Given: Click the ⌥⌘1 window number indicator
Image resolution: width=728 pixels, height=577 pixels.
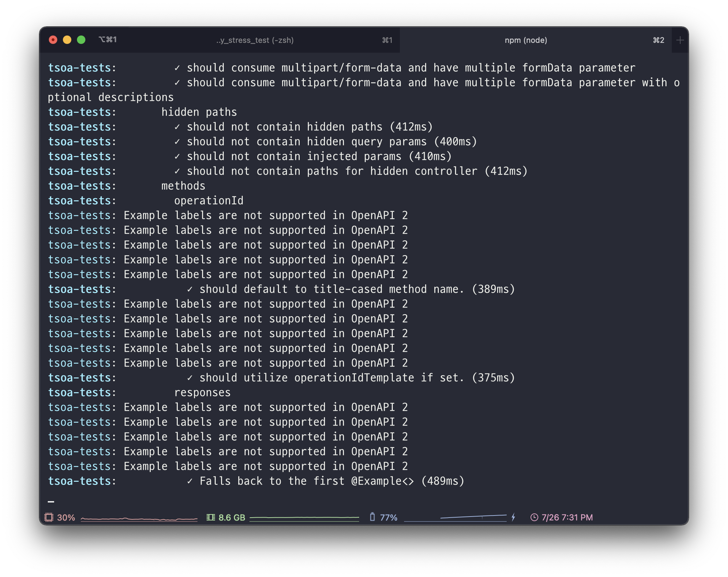Looking at the screenshot, I should 108,40.
